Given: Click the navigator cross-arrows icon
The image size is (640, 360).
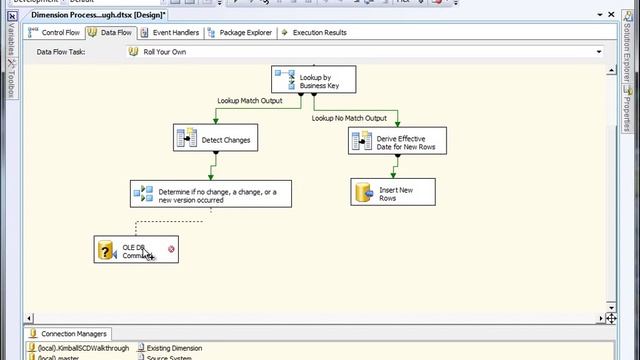Looking at the screenshot, I should click(x=611, y=318).
